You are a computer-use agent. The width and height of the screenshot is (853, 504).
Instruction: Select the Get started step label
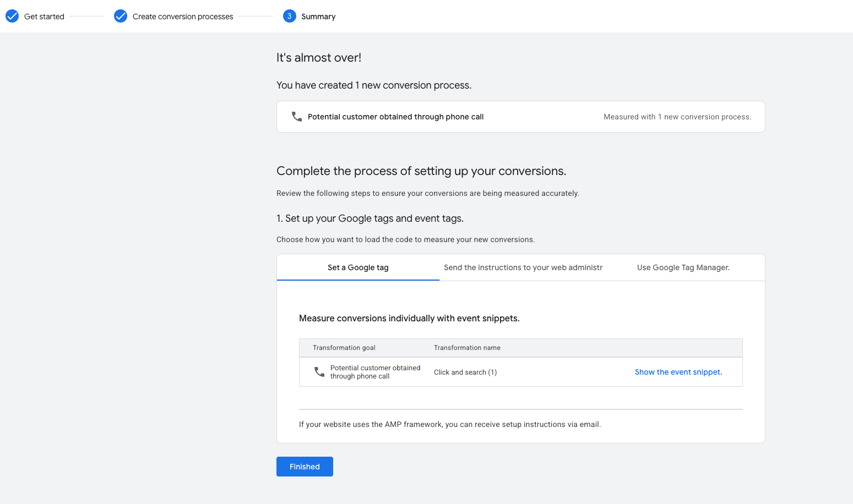pos(44,17)
